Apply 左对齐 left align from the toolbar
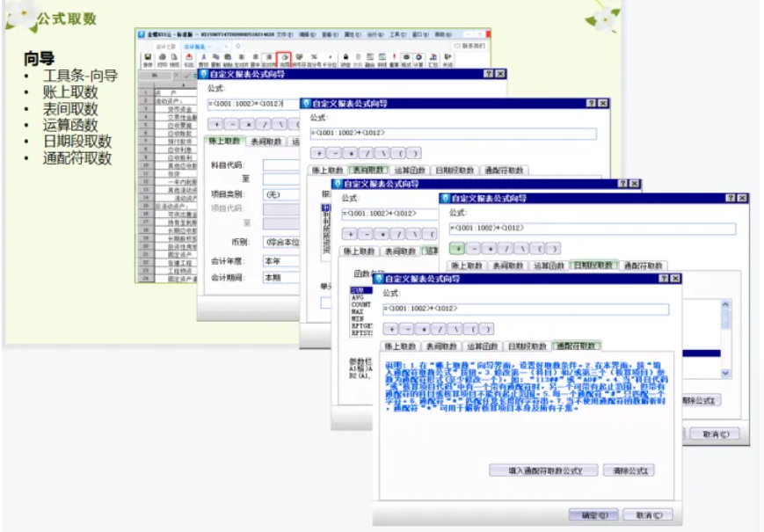This screenshot has width=764, height=532. click(241, 61)
